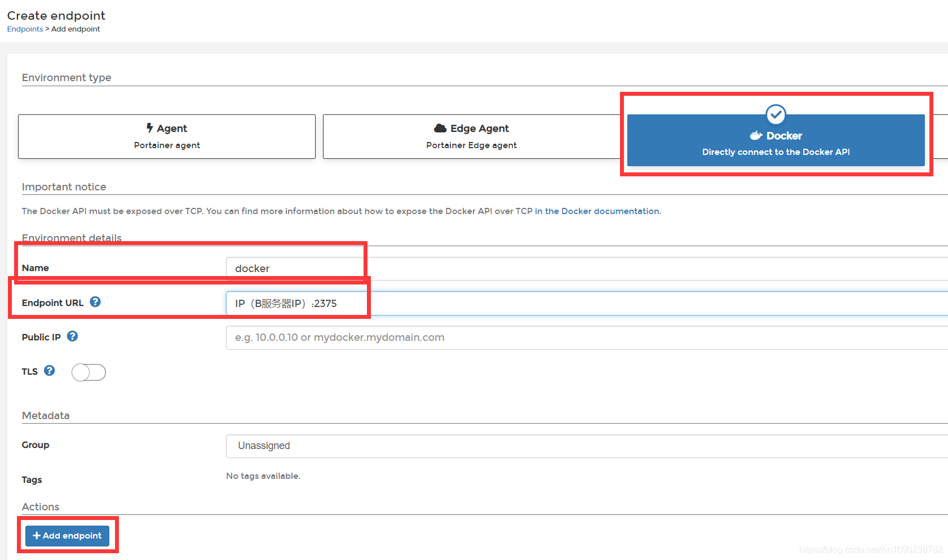Select the Agent environment type
Screen dimensions: 948x560
pyautogui.click(x=167, y=136)
